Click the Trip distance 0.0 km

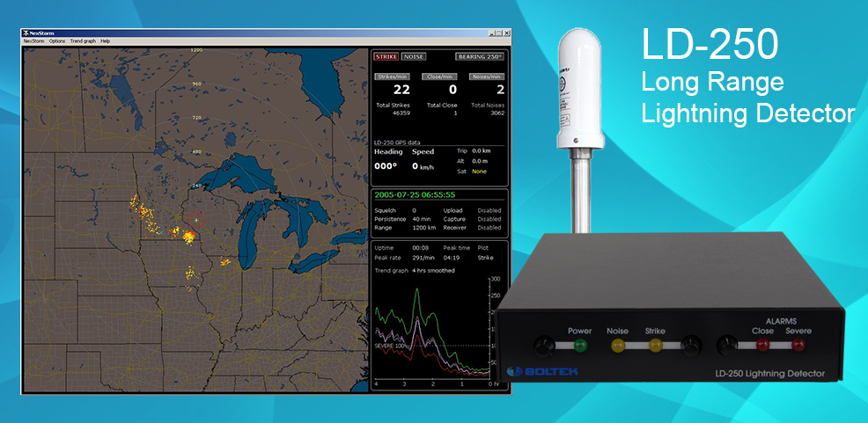tap(482, 150)
